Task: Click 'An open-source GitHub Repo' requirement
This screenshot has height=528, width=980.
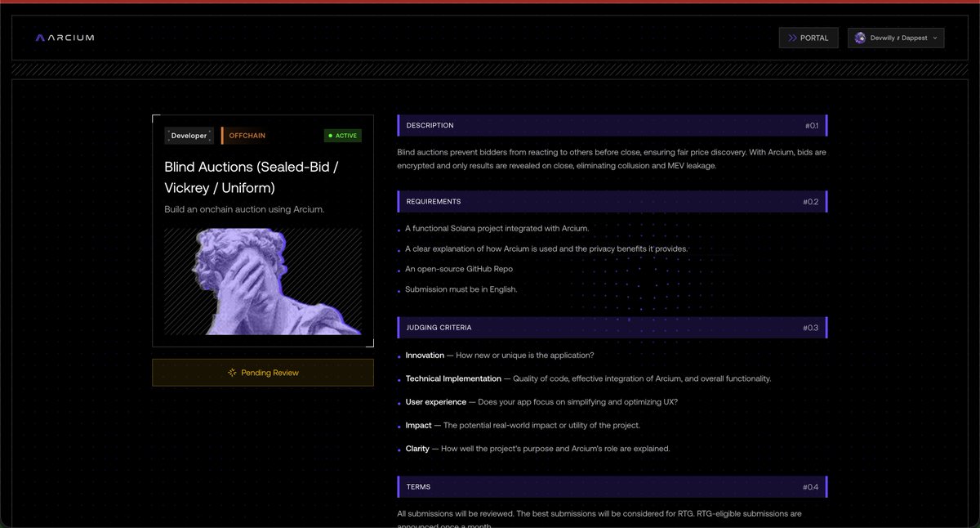Action: [459, 269]
